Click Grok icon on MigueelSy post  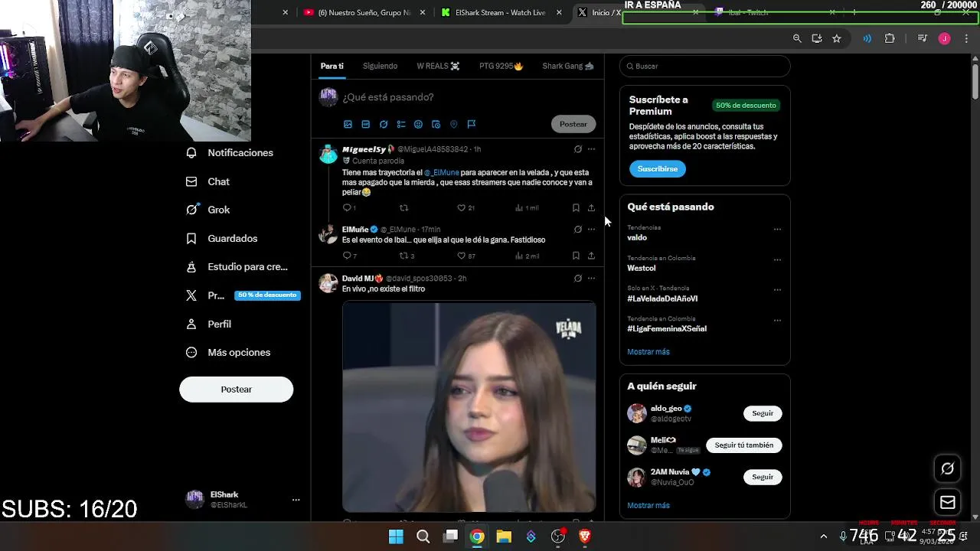578,149
